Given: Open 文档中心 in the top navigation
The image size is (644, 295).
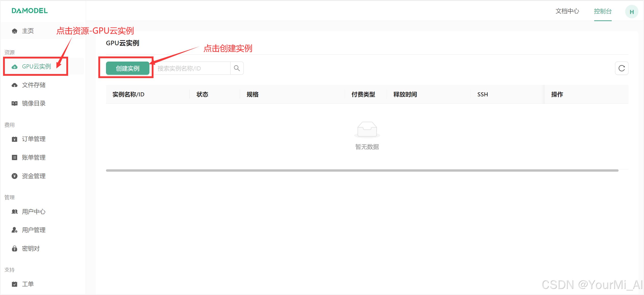Looking at the screenshot, I should click(x=567, y=11).
